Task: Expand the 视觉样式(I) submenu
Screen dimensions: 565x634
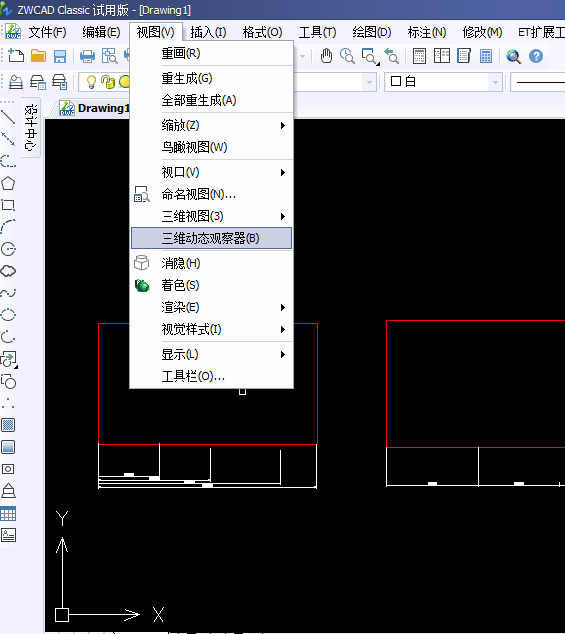Action: coord(211,330)
